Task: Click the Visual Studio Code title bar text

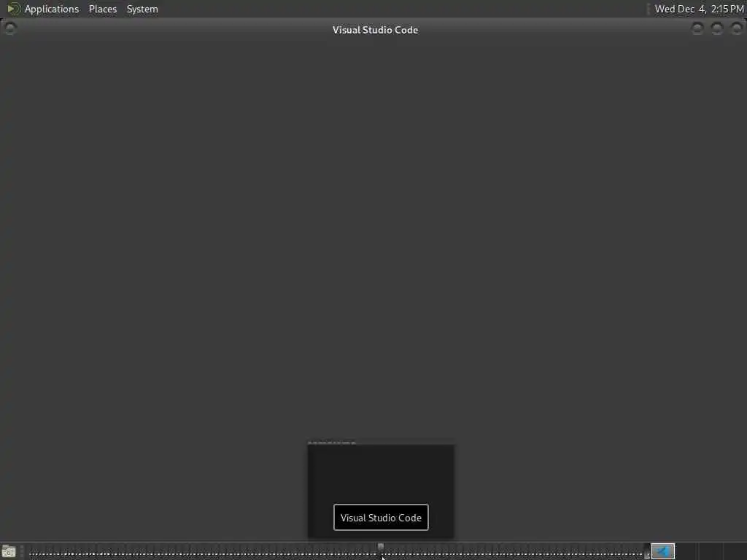Action: [x=375, y=30]
